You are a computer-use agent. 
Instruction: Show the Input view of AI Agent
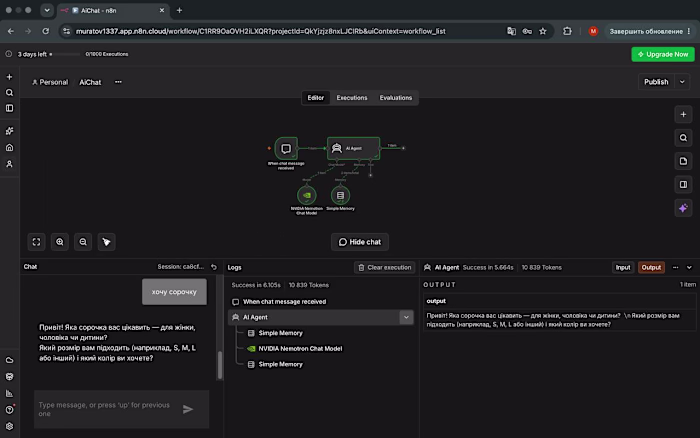click(623, 267)
